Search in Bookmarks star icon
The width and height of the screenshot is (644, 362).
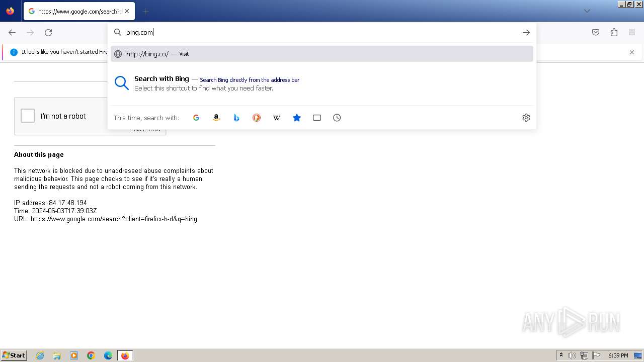click(x=297, y=118)
